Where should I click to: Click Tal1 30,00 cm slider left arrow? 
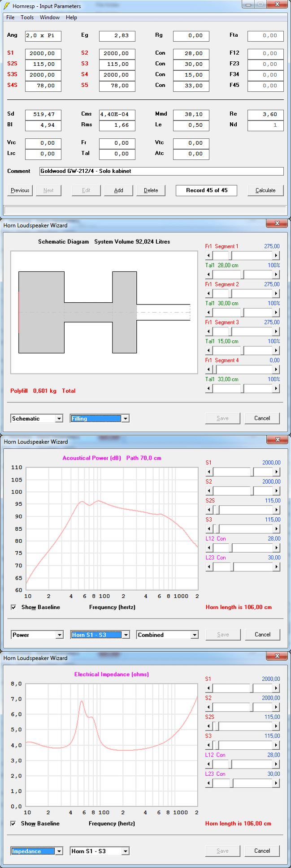click(209, 313)
